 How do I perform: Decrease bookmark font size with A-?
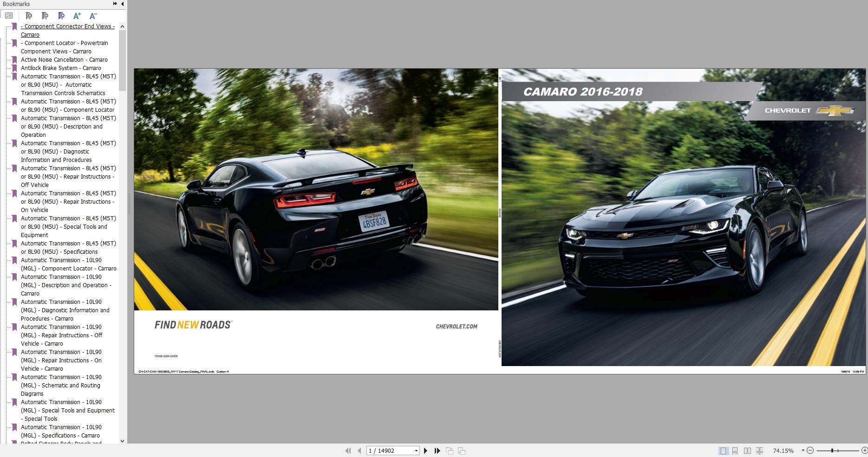pyautogui.click(x=93, y=16)
